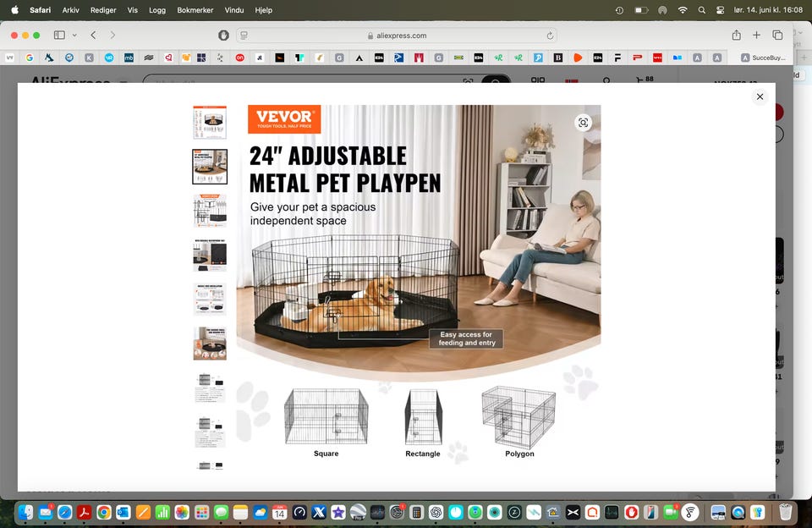Open FaceTime from the dock
This screenshot has width=812, height=528.
point(670,513)
